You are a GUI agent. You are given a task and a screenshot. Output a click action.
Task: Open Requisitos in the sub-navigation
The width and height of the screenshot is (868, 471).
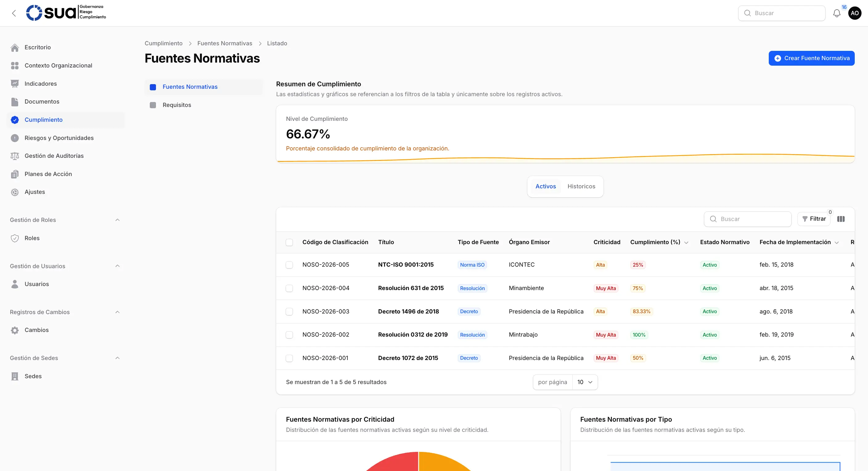[x=203, y=105]
